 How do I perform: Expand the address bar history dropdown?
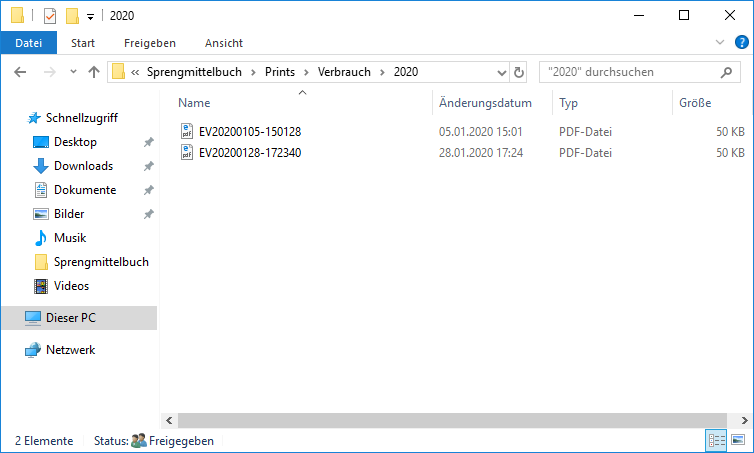[x=502, y=73]
